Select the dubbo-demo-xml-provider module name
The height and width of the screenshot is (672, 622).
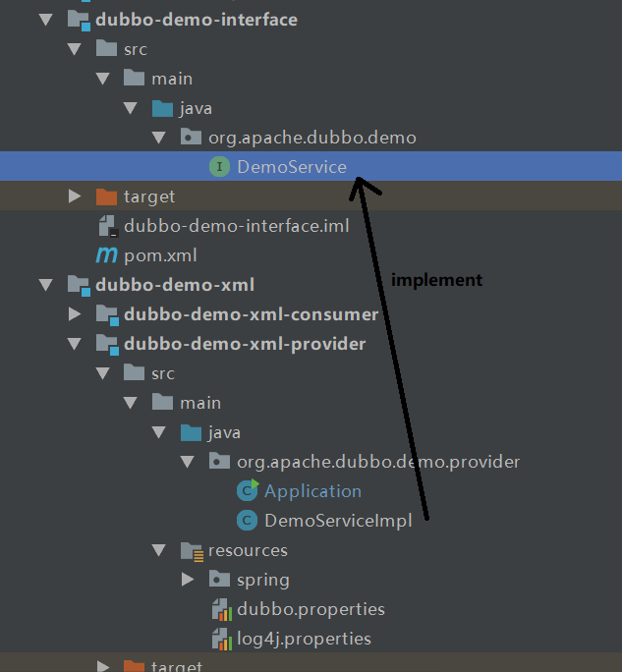(245, 344)
